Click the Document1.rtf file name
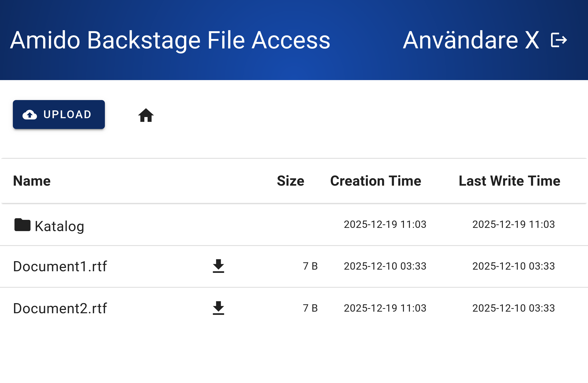Viewport: 588px width, 383px height. [60, 266]
